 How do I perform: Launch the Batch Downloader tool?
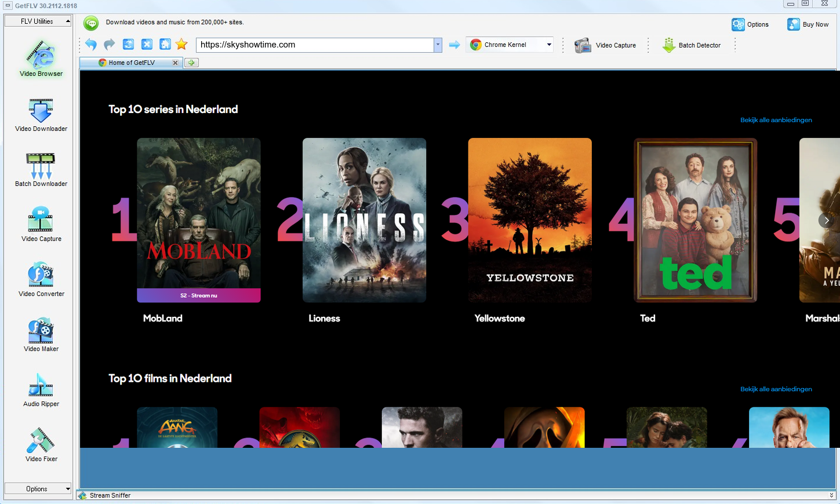click(41, 170)
